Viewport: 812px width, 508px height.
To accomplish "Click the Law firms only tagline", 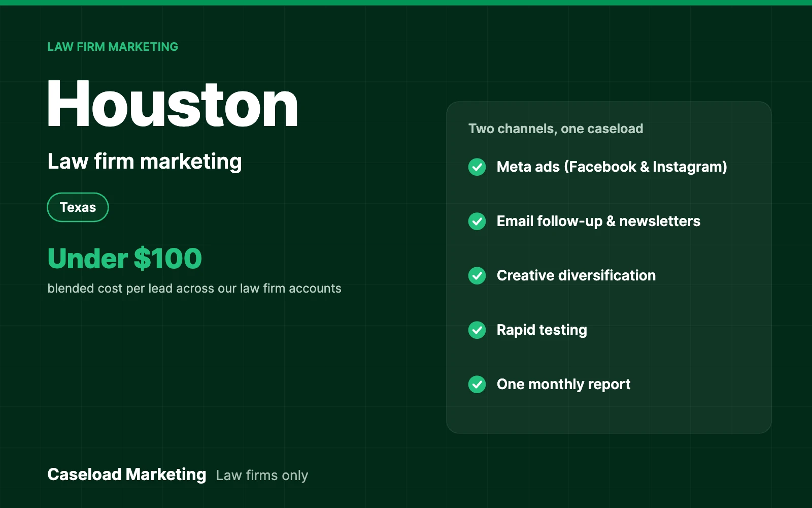I will (x=262, y=475).
